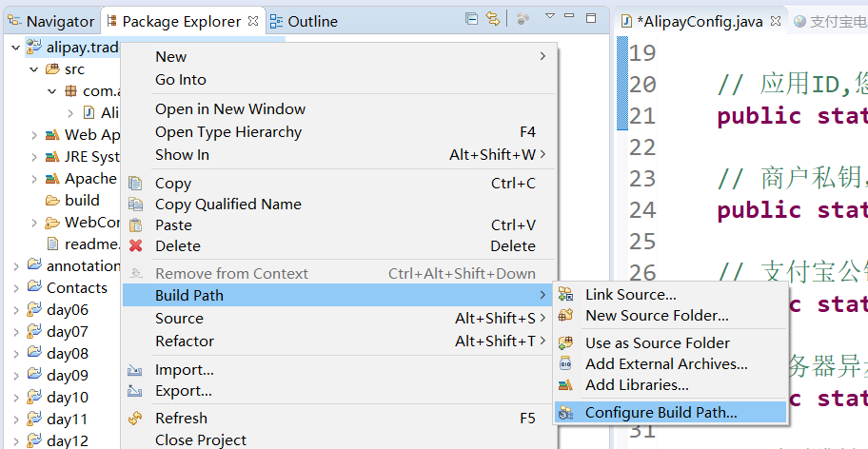Open the Source submenu
Screen dimensions: 868x449
(339, 319)
